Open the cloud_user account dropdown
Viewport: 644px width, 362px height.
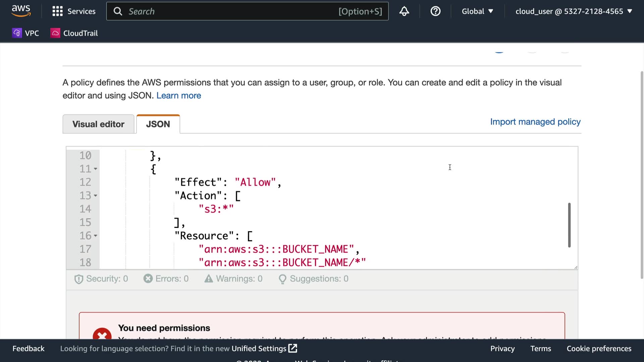(574, 11)
